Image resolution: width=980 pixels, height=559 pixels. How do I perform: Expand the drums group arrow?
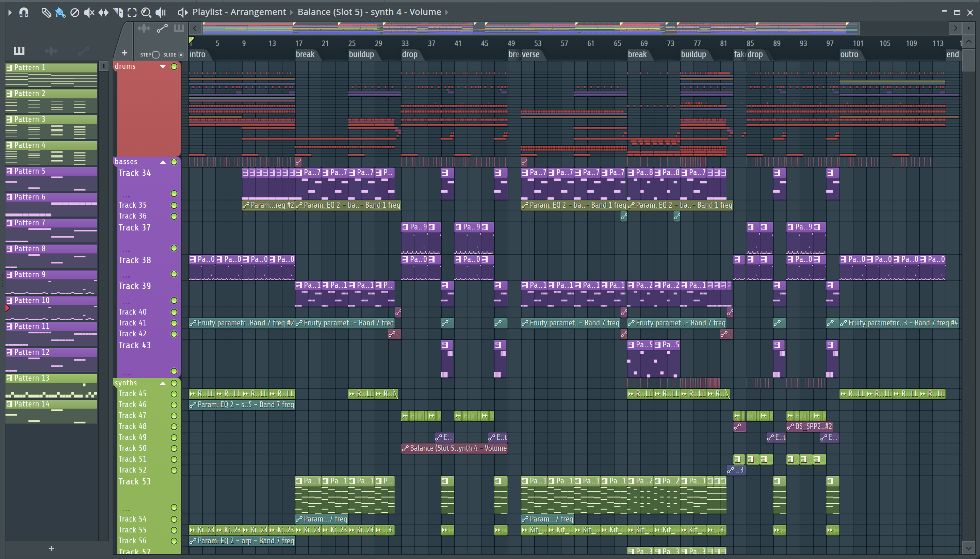[163, 66]
